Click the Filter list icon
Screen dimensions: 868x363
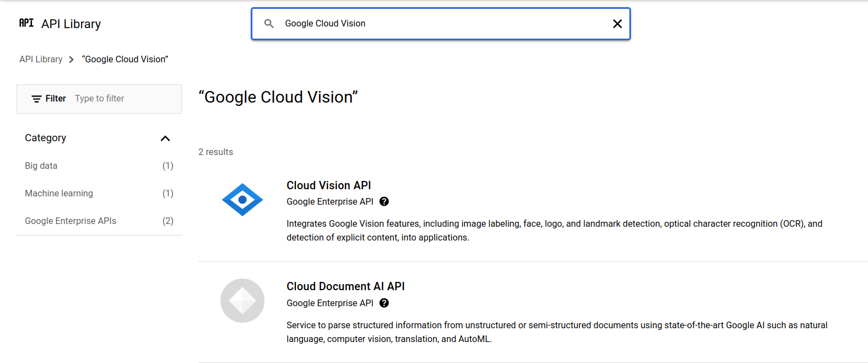36,99
